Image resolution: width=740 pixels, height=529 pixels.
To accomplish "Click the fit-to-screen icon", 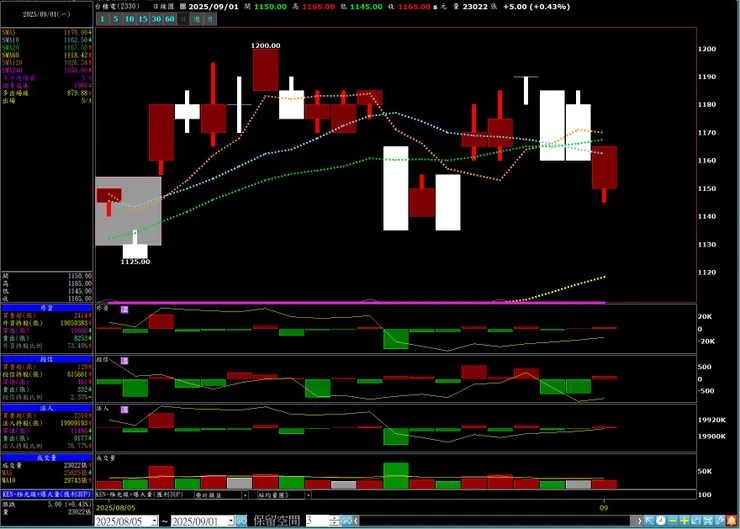I will coord(708,521).
